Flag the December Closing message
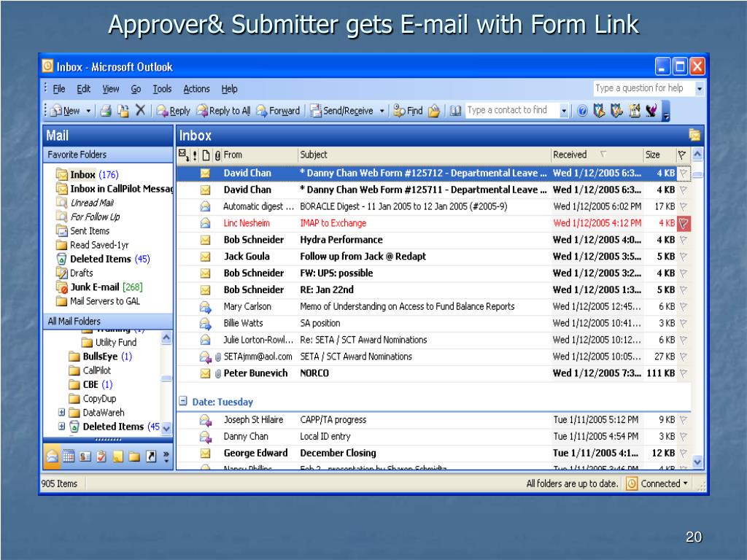 pyautogui.click(x=684, y=454)
